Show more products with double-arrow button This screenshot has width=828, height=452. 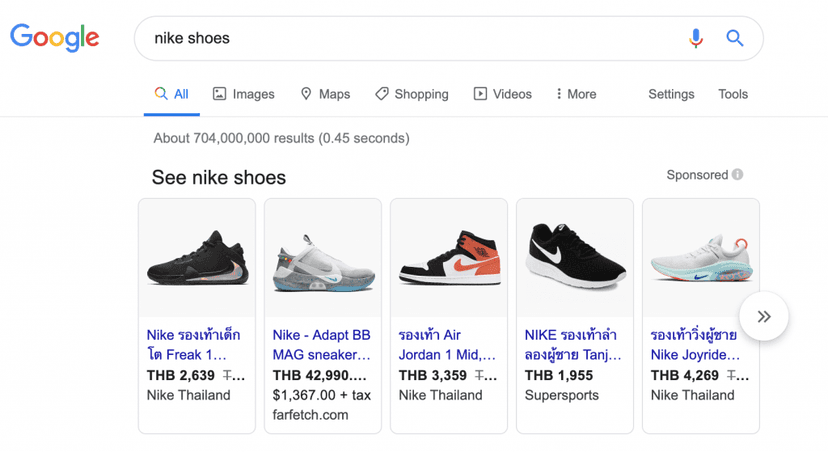764,317
